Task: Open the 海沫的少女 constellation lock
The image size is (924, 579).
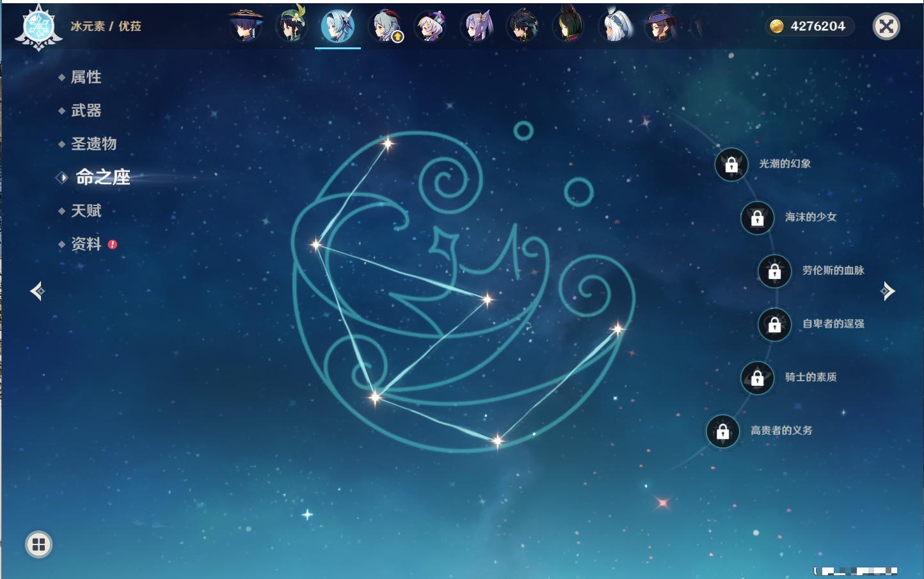Action: click(758, 218)
